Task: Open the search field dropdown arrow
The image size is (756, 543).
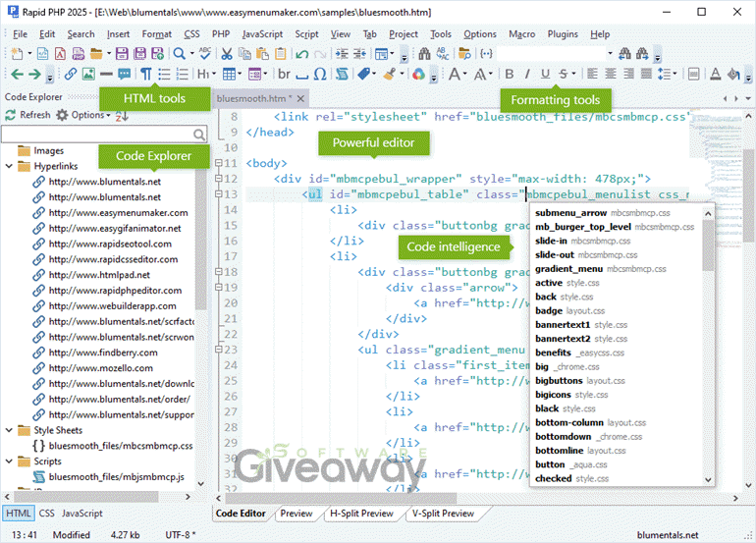Action: pyautogui.click(x=610, y=54)
